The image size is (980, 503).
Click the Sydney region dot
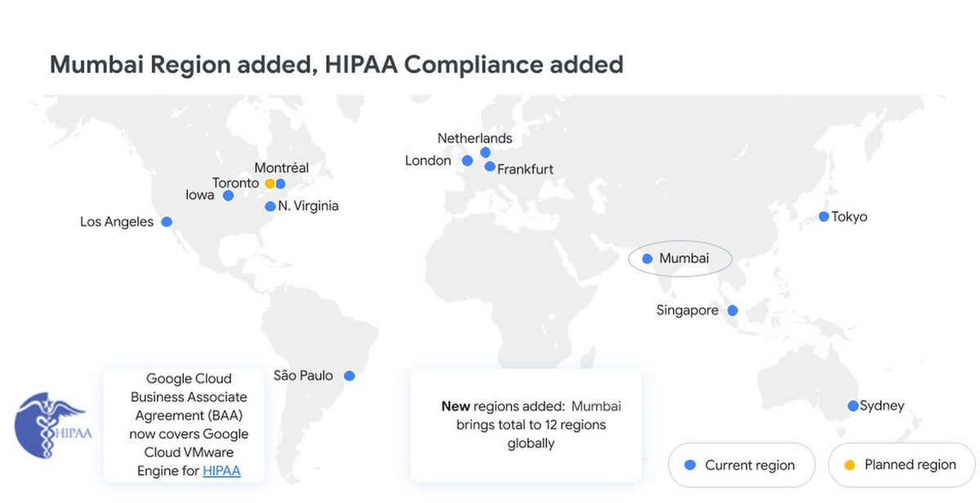pos(853,406)
